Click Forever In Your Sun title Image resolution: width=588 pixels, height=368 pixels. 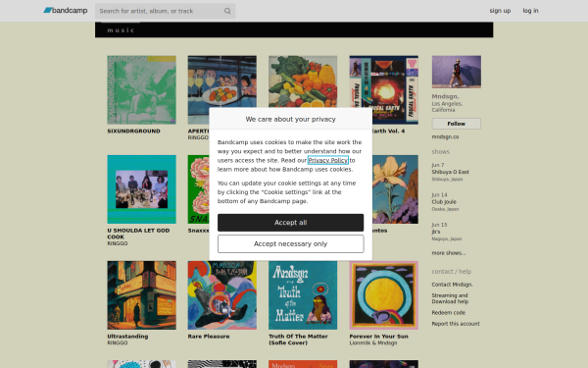(x=378, y=337)
